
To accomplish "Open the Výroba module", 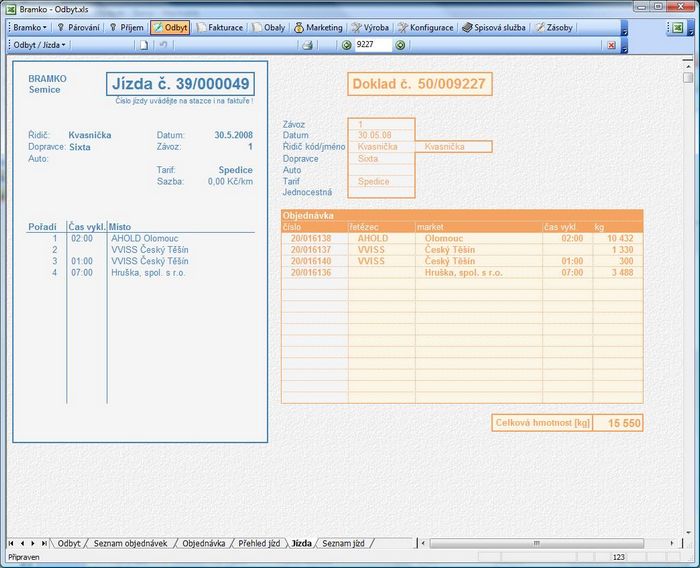I will 370,28.
